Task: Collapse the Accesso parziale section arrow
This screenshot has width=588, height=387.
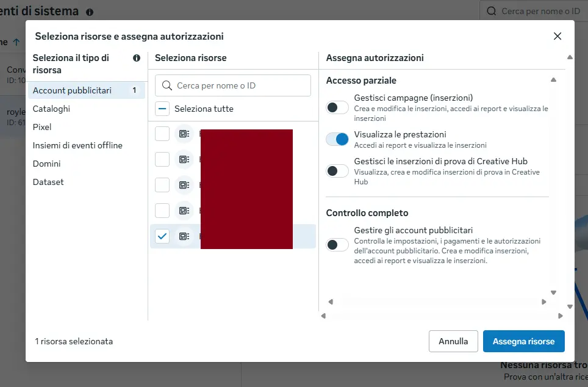Action: [x=553, y=79]
